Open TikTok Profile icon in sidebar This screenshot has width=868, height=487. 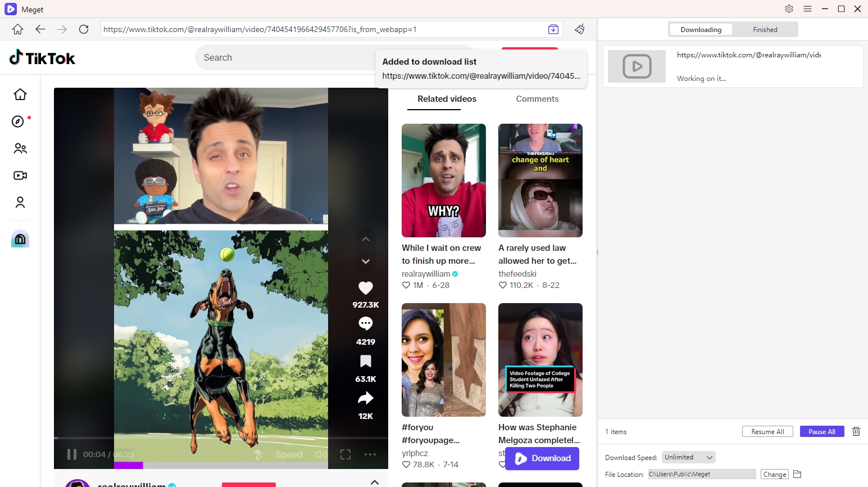20,202
